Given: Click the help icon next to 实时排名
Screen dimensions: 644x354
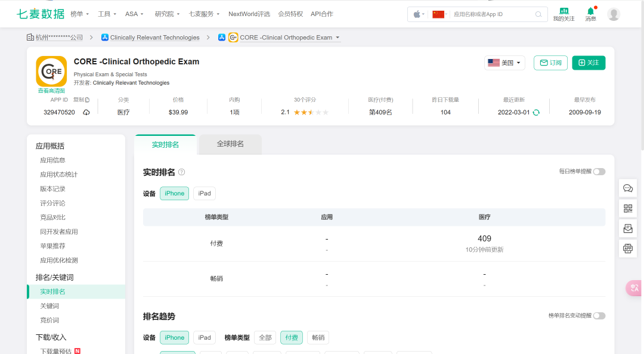Looking at the screenshot, I should click(181, 172).
